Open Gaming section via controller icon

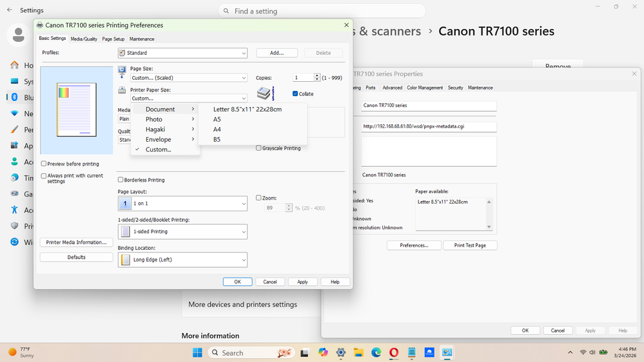coord(14,194)
